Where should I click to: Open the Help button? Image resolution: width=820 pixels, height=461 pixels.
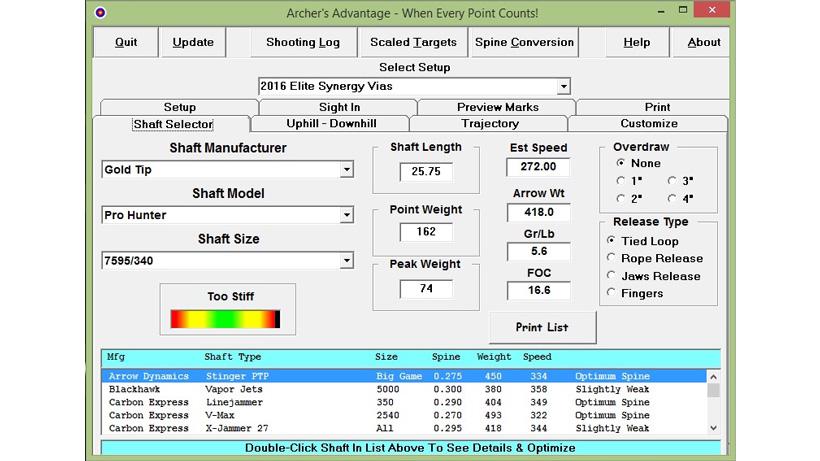click(x=636, y=42)
